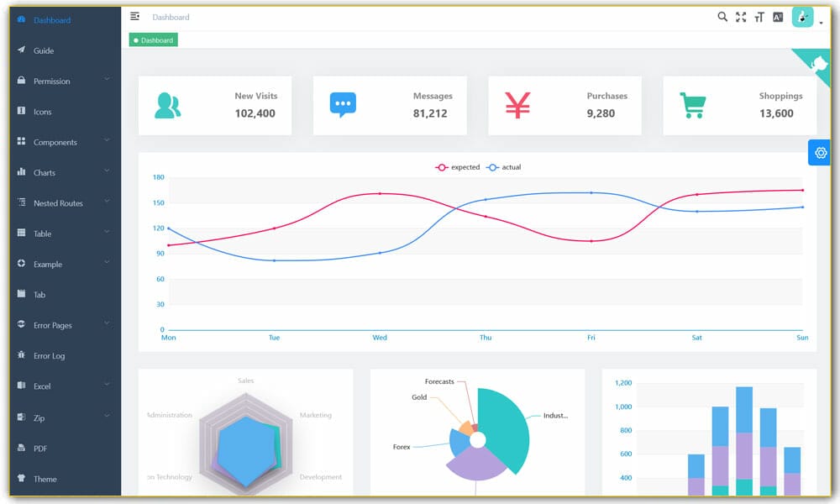The width and height of the screenshot is (840, 504).
Task: Click the user avatar picture
Action: [x=803, y=16]
